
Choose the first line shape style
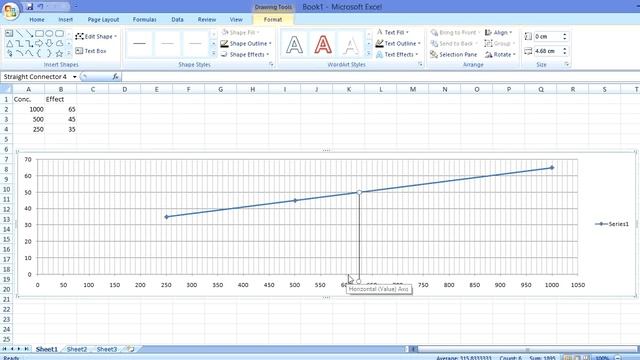coord(140,43)
